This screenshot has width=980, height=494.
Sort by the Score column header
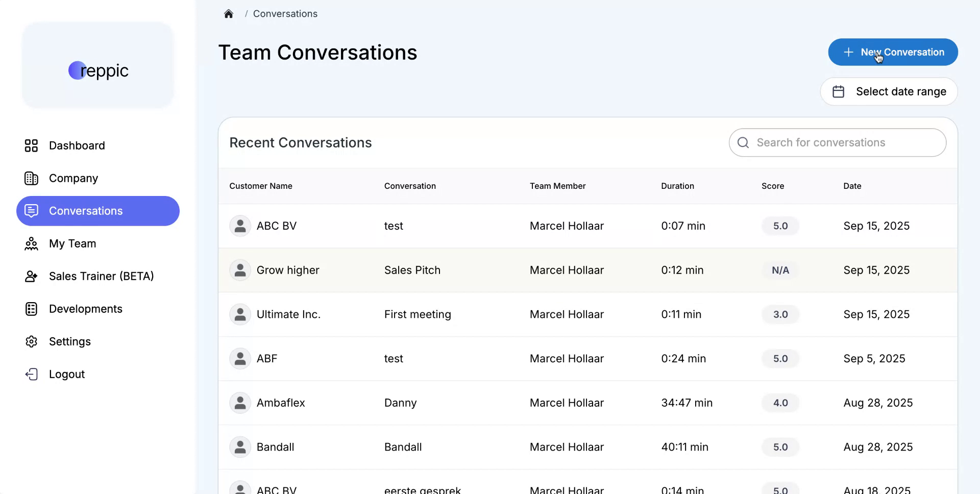(x=772, y=186)
